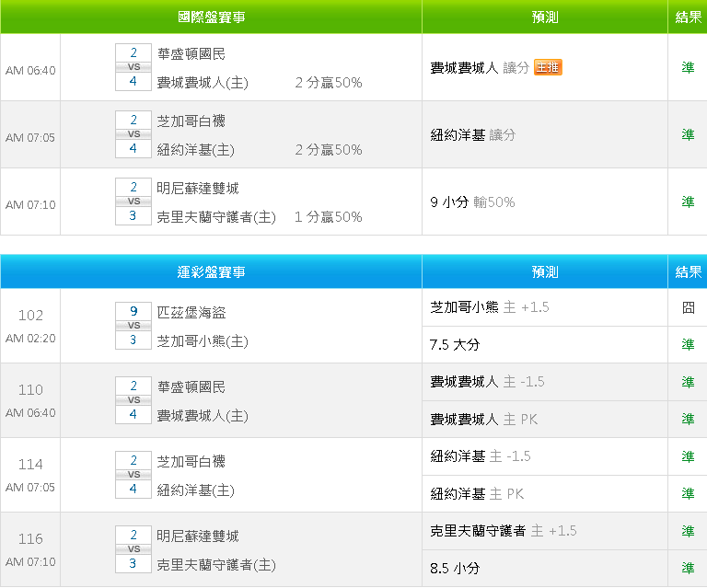Select the 芝加哥小熊 主 +1.5 prediction
707x588 pixels.
click(x=489, y=307)
